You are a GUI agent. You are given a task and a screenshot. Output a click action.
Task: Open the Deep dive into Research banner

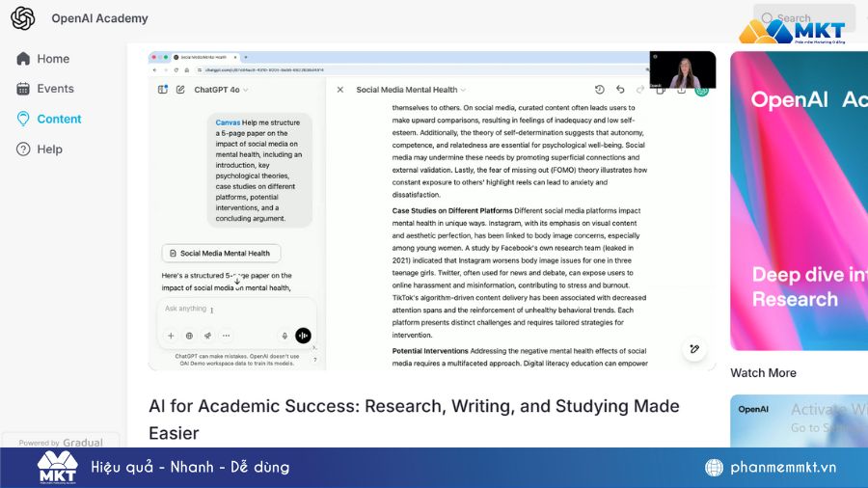click(x=799, y=201)
